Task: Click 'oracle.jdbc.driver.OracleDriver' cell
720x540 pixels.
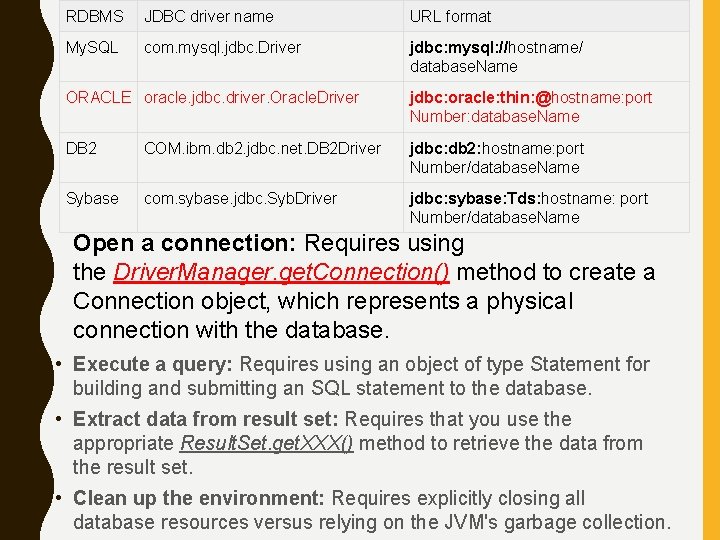Action: click(270, 107)
